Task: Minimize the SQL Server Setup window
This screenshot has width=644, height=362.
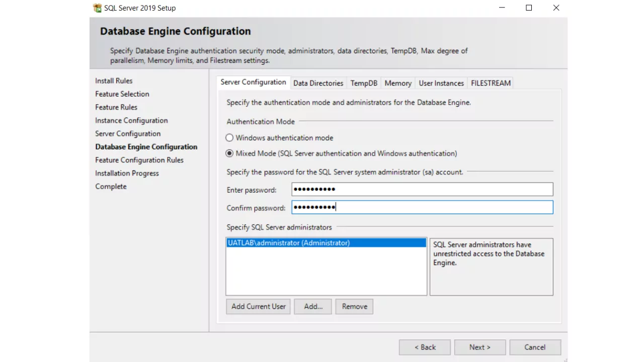Action: (x=502, y=8)
